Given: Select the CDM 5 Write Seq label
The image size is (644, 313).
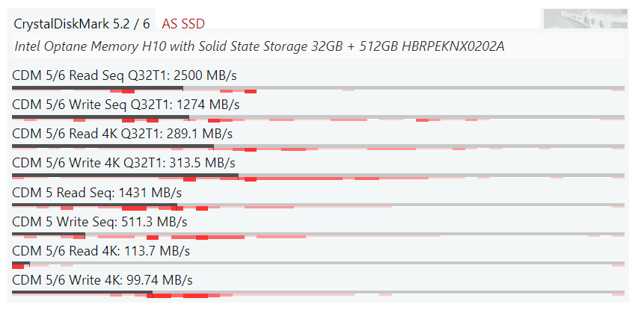Looking at the screenshot, I should coord(99,222).
